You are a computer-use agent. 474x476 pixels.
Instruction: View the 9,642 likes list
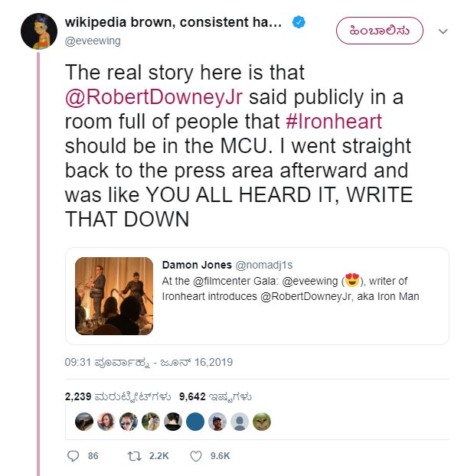[215, 397]
